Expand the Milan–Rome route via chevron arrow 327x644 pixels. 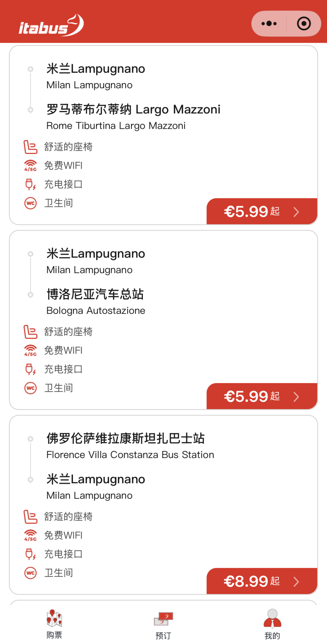tap(296, 212)
